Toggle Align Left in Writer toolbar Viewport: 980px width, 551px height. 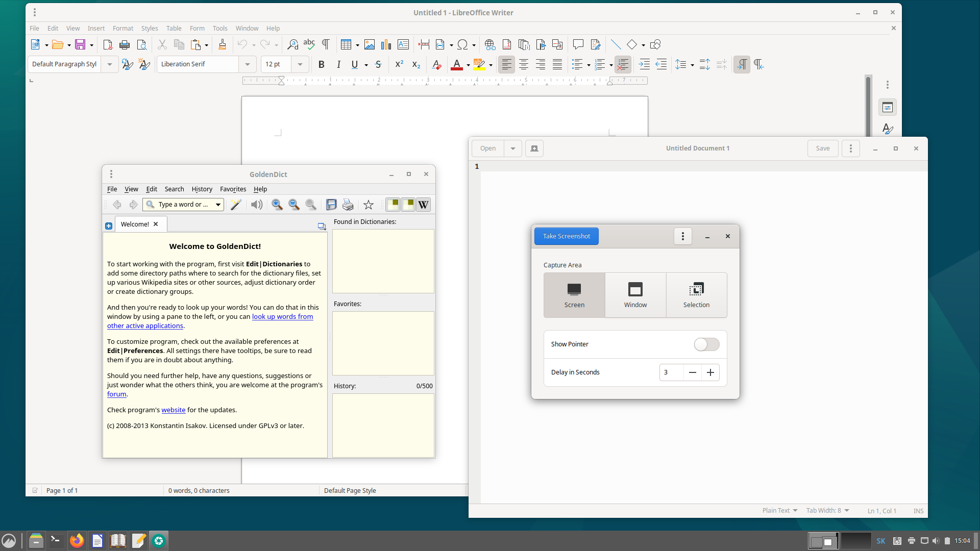[506, 64]
